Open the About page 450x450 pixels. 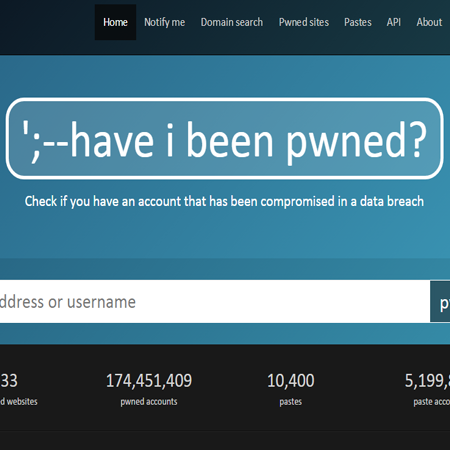point(429,22)
